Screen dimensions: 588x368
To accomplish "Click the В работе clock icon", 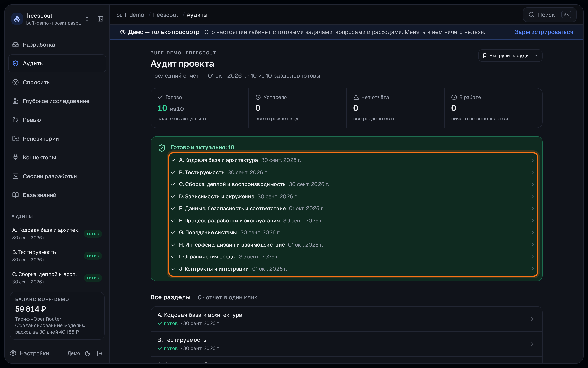I will coord(454,97).
